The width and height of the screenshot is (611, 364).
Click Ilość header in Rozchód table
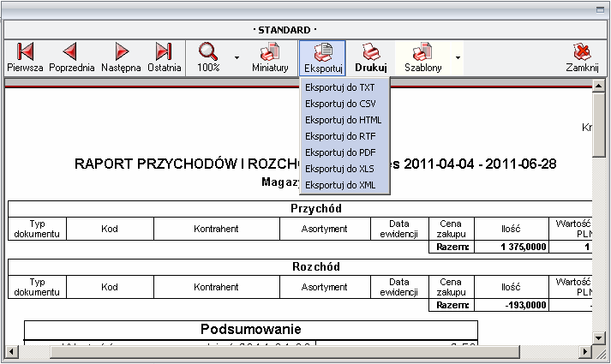click(511, 287)
